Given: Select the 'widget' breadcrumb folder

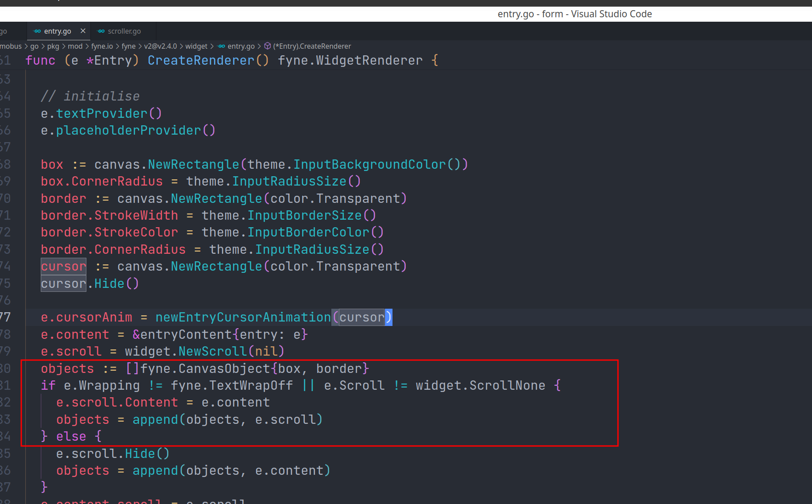Looking at the screenshot, I should click(196, 46).
